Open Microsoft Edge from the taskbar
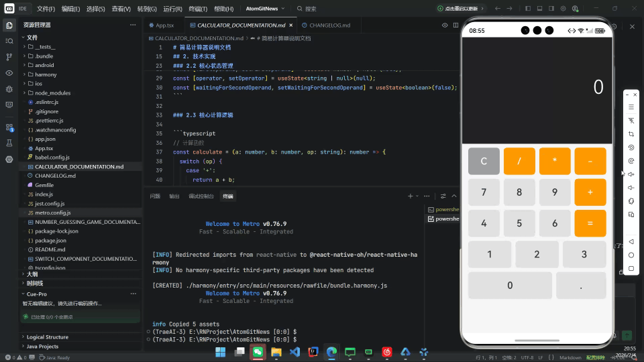 331,352
